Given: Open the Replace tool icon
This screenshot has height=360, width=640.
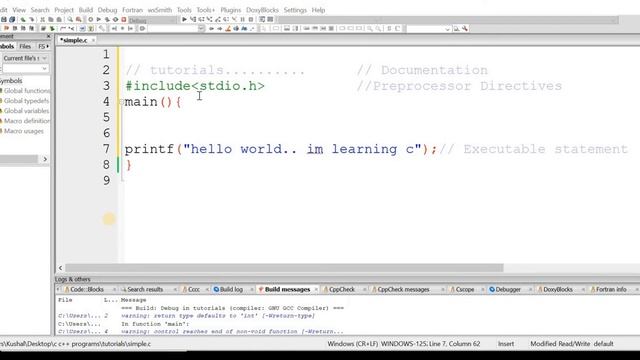Looking at the screenshot, I should click(78, 19).
